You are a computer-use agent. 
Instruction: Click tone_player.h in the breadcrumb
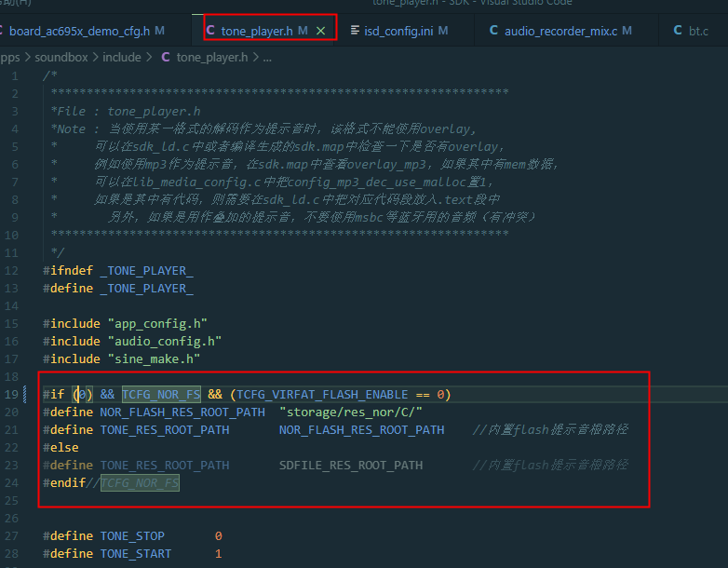click(x=212, y=57)
